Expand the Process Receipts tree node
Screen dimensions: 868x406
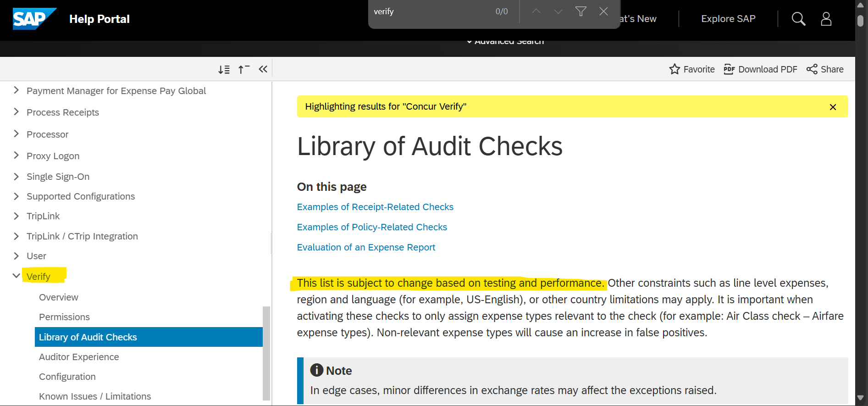pos(17,112)
